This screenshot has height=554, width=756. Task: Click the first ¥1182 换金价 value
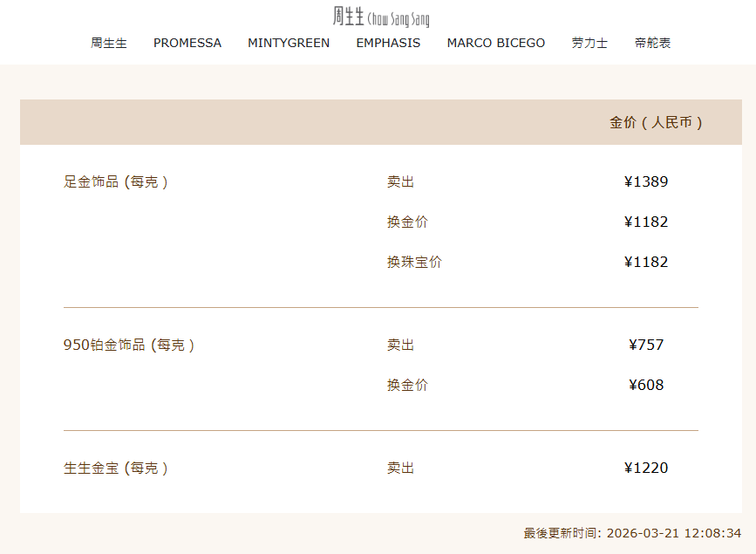pyautogui.click(x=646, y=222)
